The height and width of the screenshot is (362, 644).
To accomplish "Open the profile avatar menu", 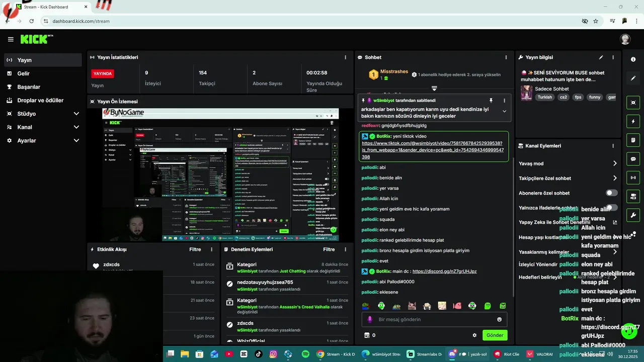I will coord(625,39).
